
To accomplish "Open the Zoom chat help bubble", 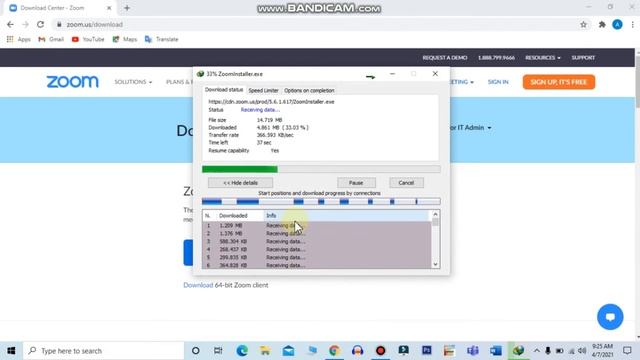I will pyautogui.click(x=610, y=317).
